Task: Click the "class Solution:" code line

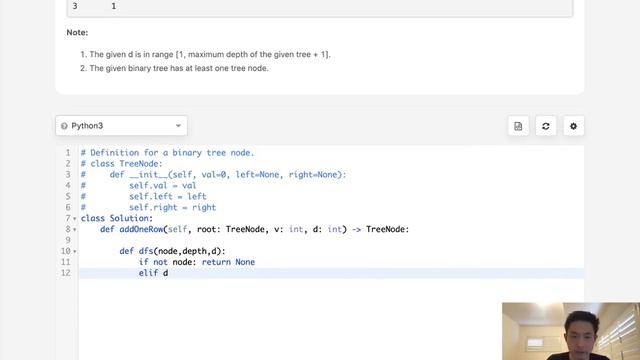Action: [117, 218]
